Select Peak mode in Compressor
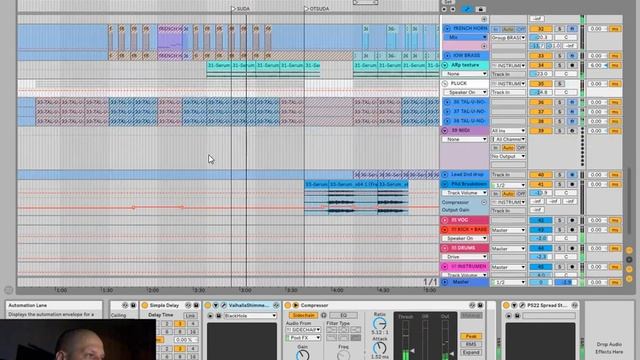The width and height of the screenshot is (640, 360). click(471, 336)
